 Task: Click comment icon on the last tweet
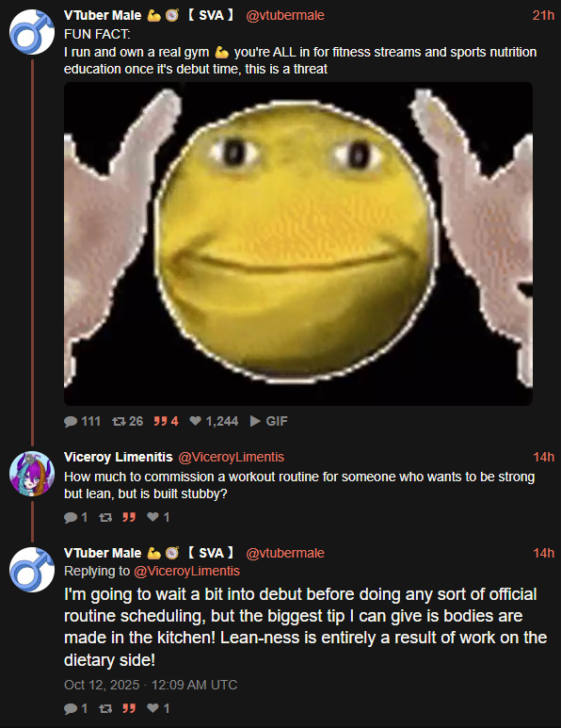pos(71,708)
